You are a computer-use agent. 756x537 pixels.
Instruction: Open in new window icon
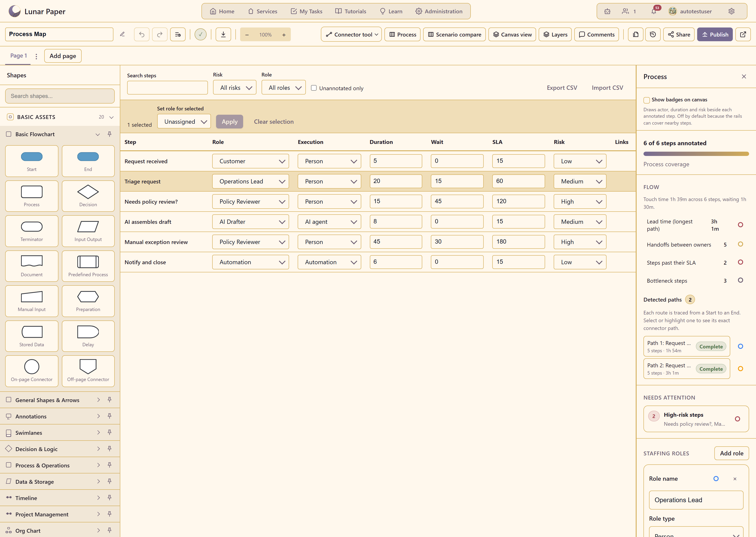(x=743, y=34)
